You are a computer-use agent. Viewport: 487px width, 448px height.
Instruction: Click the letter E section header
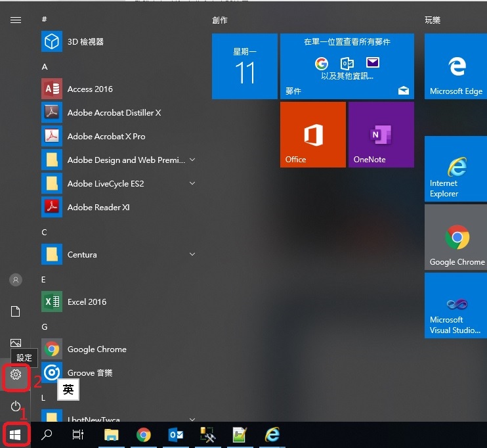[x=43, y=279]
